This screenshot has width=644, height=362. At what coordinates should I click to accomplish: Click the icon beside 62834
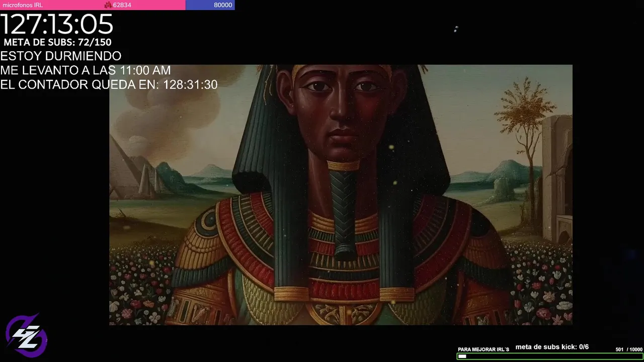[108, 5]
